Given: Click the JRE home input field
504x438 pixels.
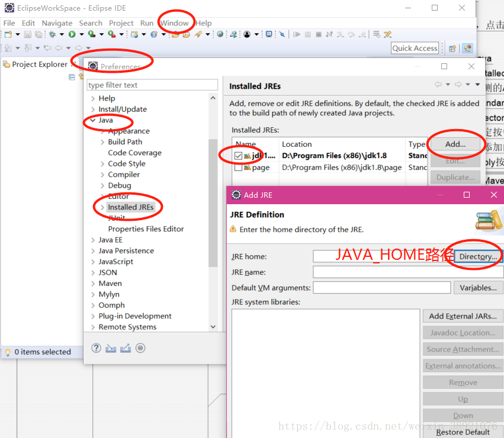Looking at the screenshot, I should (383, 256).
